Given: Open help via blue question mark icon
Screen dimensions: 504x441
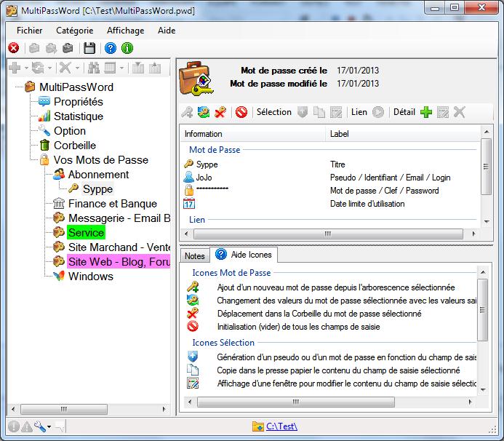Looking at the screenshot, I should (x=111, y=48).
